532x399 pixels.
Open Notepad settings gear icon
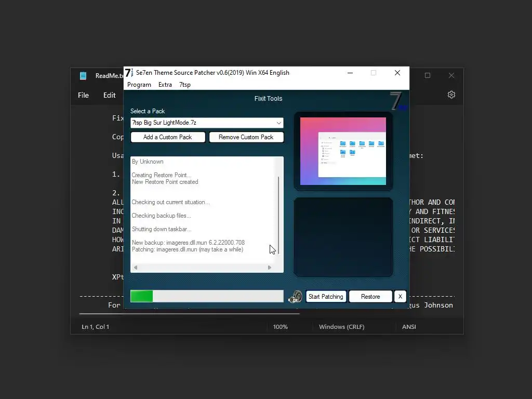point(451,95)
